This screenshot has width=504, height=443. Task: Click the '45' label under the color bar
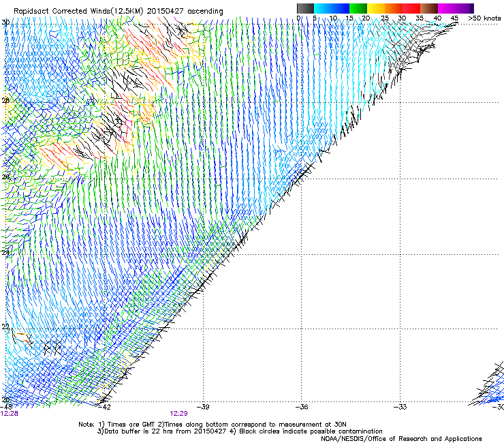[454, 18]
